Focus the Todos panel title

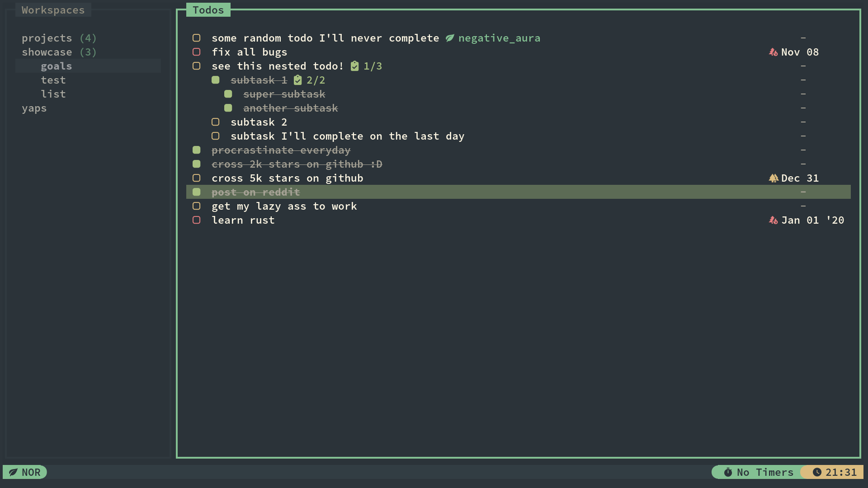(208, 10)
